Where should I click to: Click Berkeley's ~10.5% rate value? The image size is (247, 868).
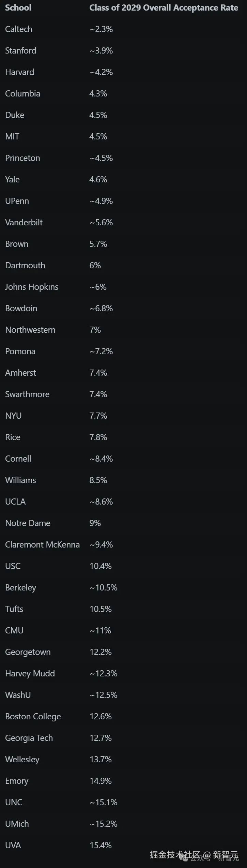coord(104,587)
